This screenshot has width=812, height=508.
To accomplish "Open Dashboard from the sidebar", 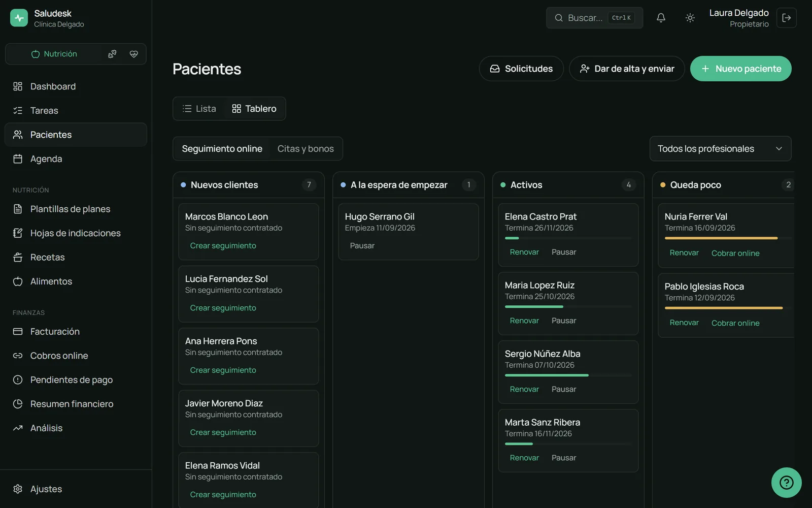I will click(76, 86).
